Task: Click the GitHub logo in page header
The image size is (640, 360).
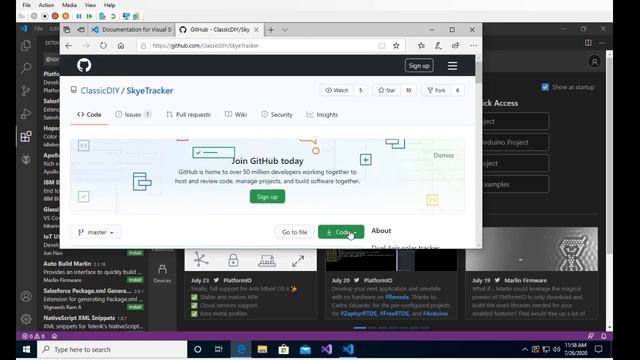Action: 84,65
